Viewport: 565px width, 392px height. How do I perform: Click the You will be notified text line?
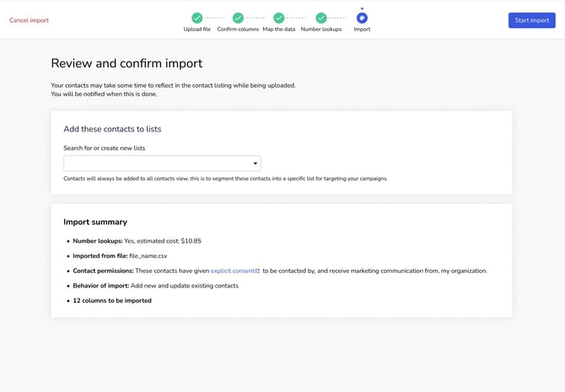pos(104,94)
